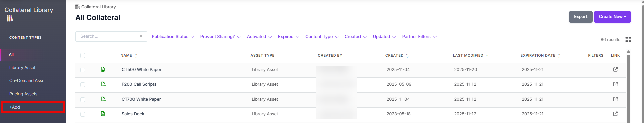Open external link for F200 Call Scripts

(x=615, y=84)
